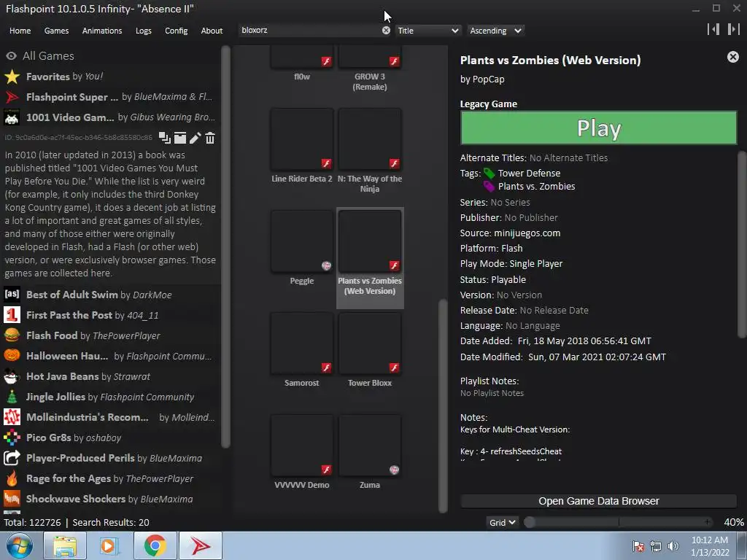The width and height of the screenshot is (747, 560).
Task: Select the Zuma game thumbnail
Action: tap(370, 446)
